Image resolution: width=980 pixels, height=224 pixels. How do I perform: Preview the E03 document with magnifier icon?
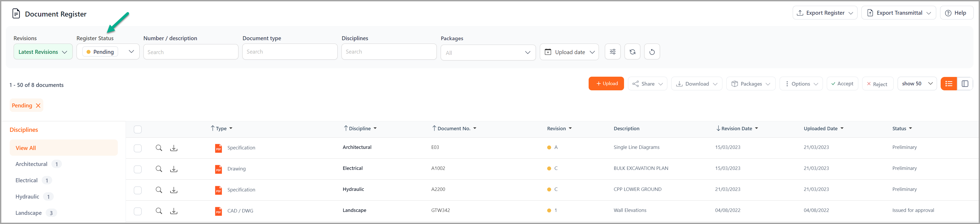click(159, 148)
